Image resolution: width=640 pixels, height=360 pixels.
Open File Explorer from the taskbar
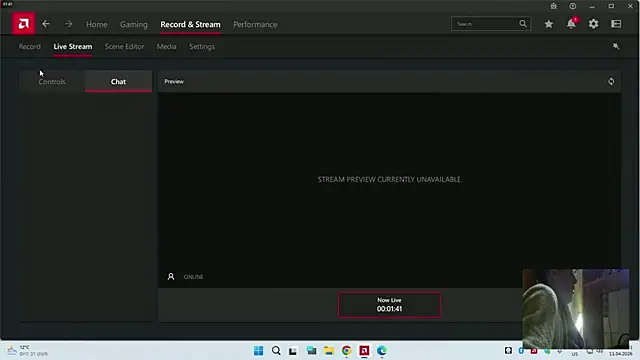pyautogui.click(x=329, y=351)
